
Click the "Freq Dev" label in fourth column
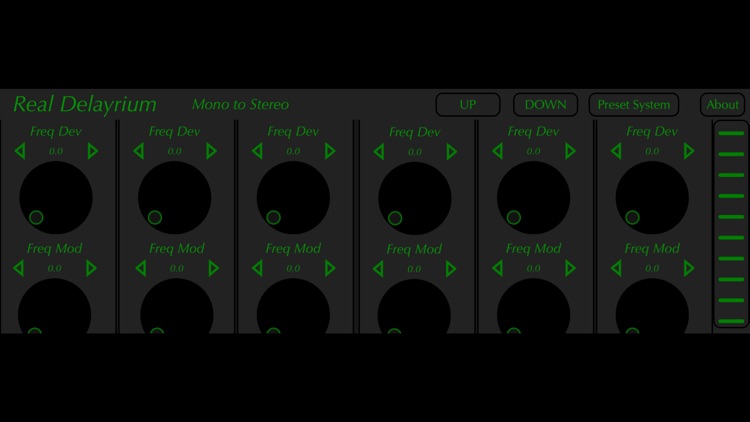coord(415,133)
